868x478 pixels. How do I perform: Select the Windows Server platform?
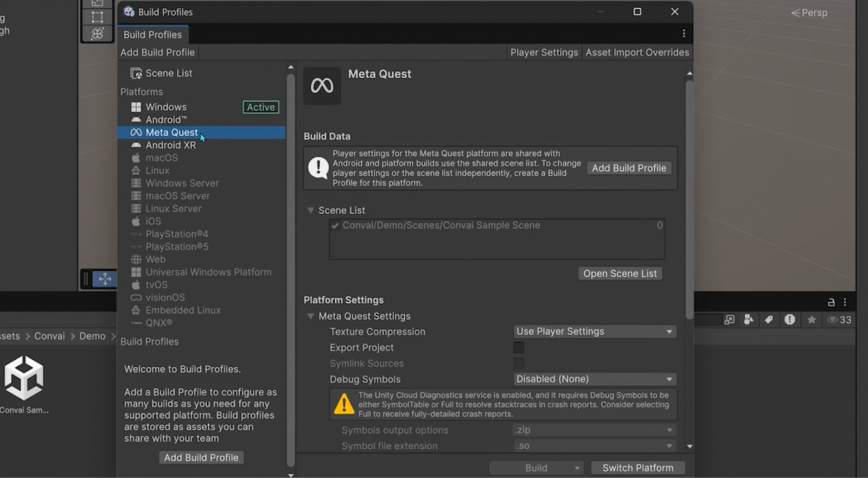[201, 183]
